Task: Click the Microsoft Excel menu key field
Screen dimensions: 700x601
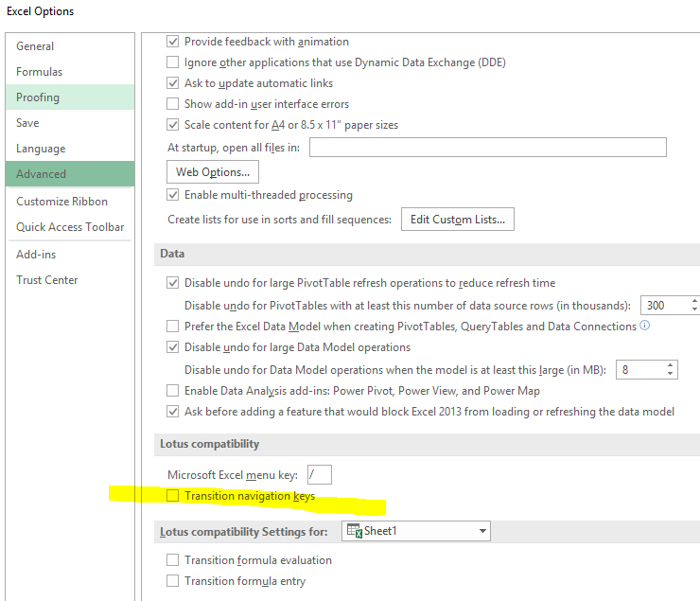Action: (320, 474)
